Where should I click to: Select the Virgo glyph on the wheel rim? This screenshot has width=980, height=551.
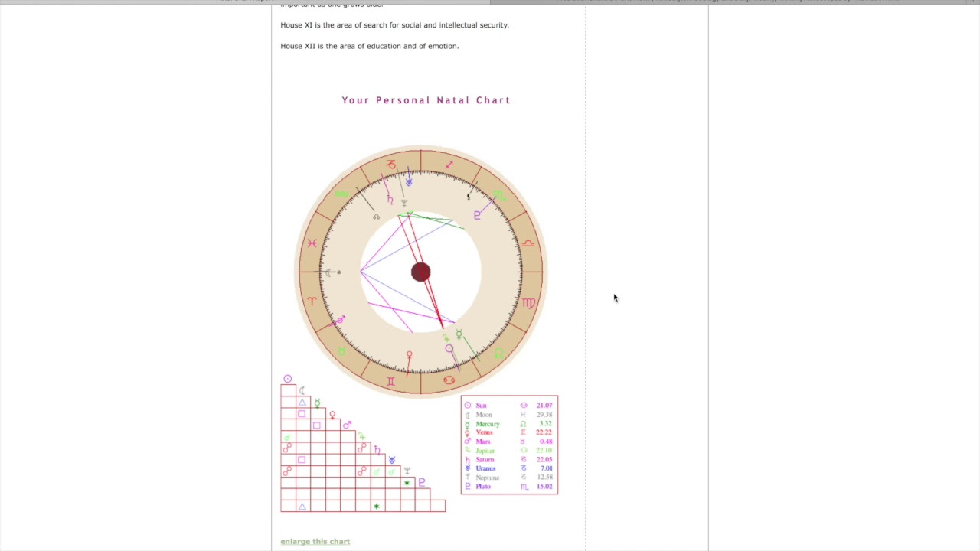click(529, 303)
